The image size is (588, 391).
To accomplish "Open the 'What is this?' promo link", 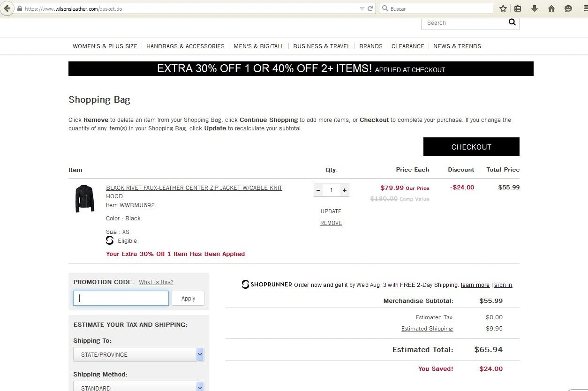I will point(156,282).
